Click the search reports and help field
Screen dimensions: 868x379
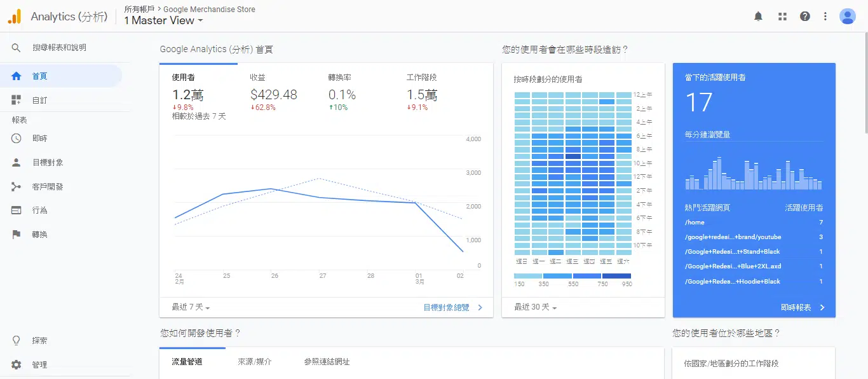pyautogui.click(x=59, y=48)
